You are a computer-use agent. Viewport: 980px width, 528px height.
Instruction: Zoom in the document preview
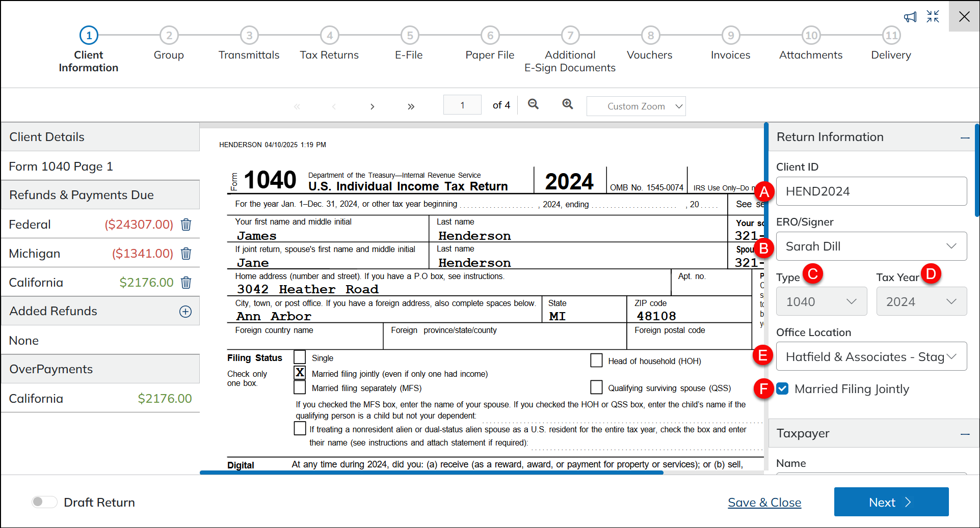click(567, 104)
